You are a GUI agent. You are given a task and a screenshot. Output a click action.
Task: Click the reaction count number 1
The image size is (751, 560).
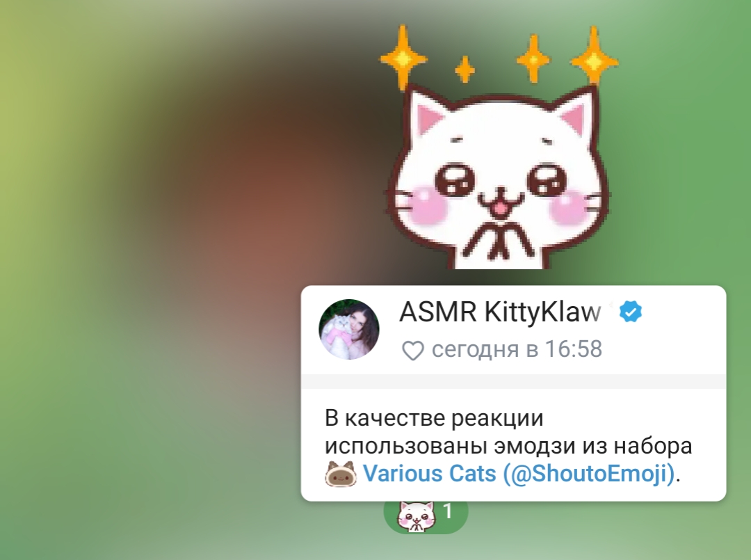[447, 511]
